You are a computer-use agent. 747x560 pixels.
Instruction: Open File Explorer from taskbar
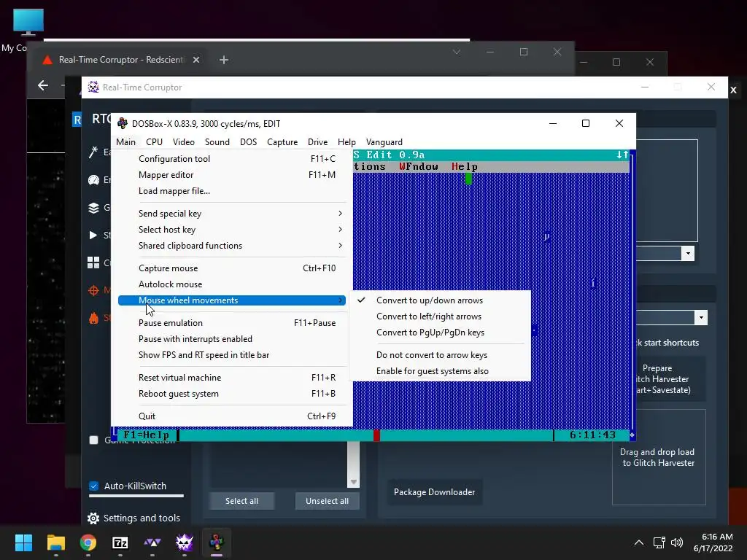coord(55,542)
